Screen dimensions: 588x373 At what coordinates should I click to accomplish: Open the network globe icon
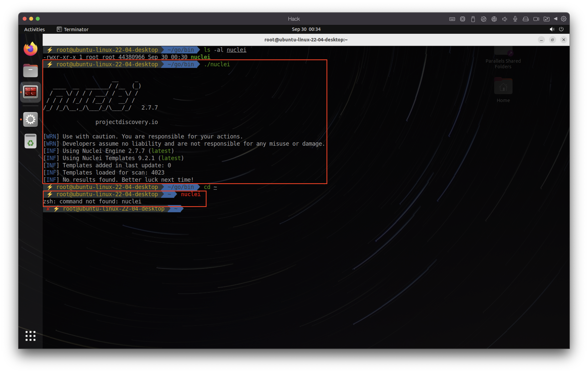click(494, 19)
